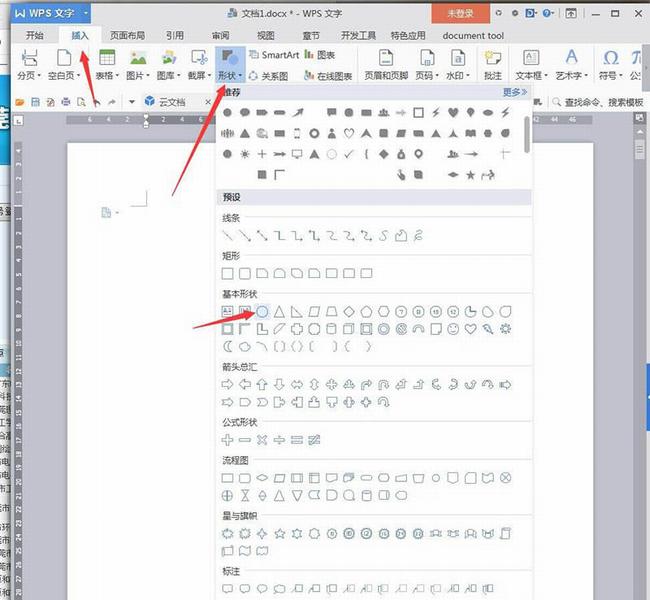Select the five-point star in 星与旗帜
This screenshot has height=600, width=650.
tap(279, 534)
